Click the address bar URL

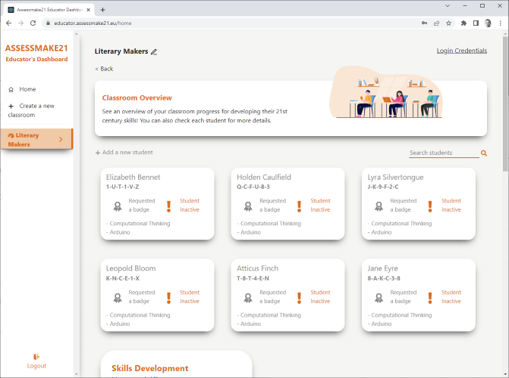(93, 23)
